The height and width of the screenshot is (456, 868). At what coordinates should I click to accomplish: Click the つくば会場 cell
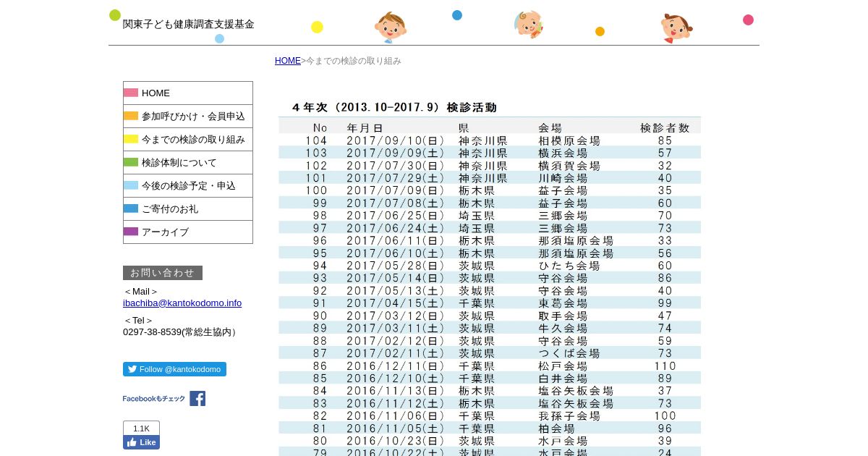569,353
